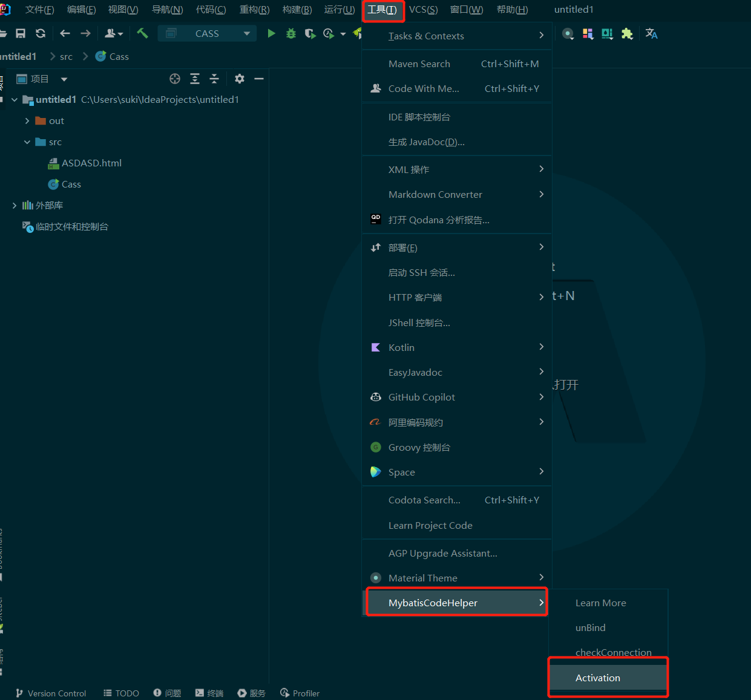Open project panel settings gear
This screenshot has height=700, width=751.
coord(240,79)
